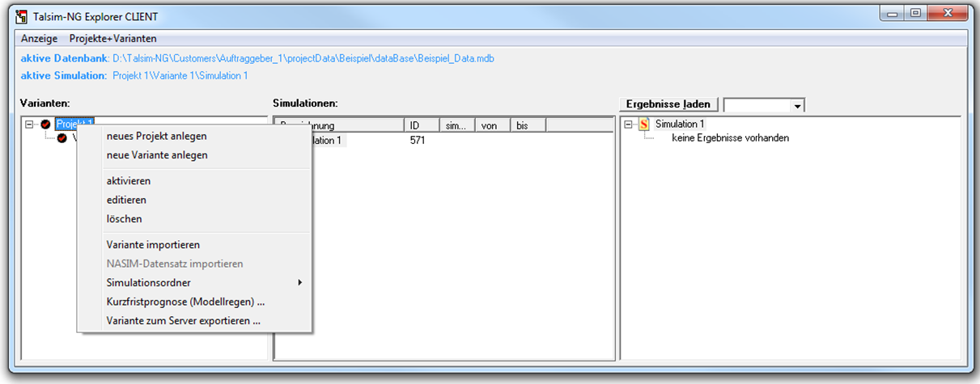Click 'Variante zum Server exportieren ...'
Screen dimensions: 980x384
click(x=183, y=321)
